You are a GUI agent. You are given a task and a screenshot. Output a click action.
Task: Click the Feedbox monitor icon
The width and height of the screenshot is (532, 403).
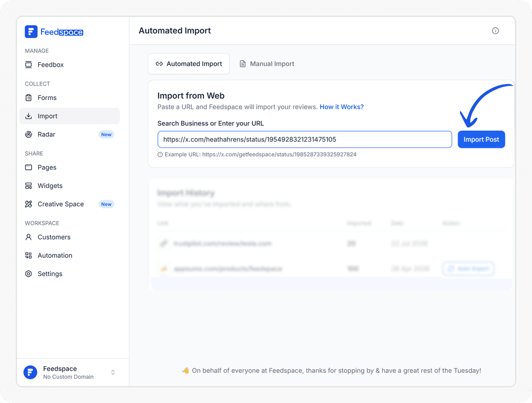29,65
